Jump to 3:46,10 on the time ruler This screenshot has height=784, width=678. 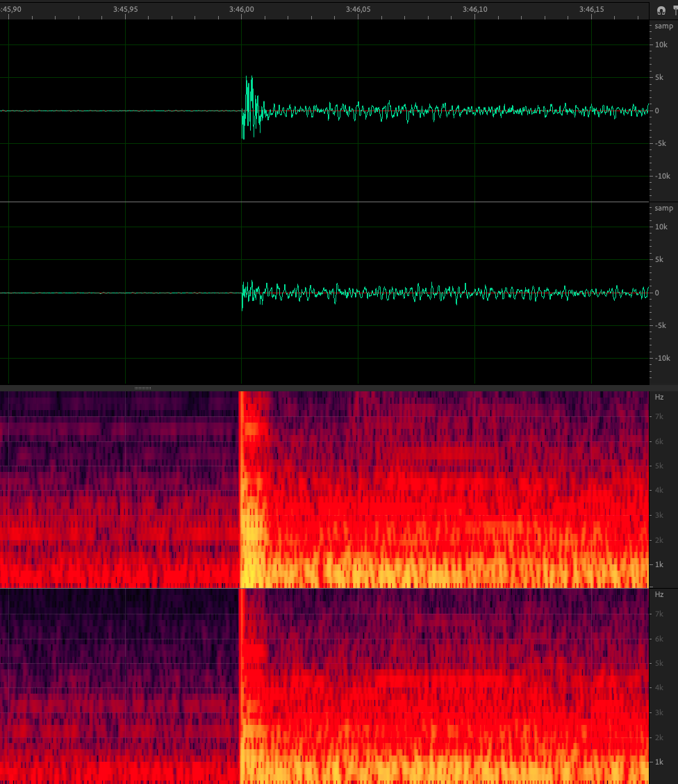tap(474, 9)
